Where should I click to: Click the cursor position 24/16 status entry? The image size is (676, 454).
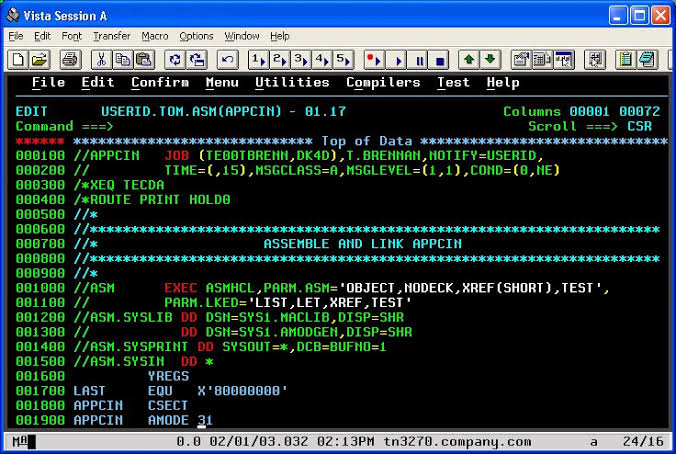[x=643, y=441]
